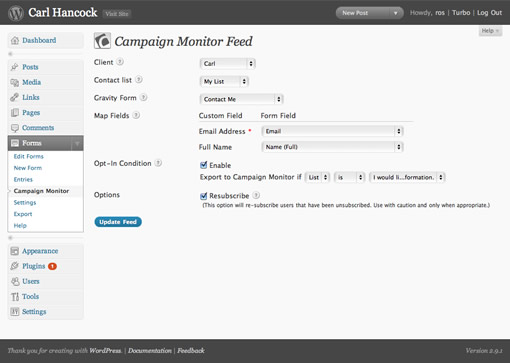The width and height of the screenshot is (510, 363).
Task: Select Entries in the Forms submenu
Action: pyautogui.click(x=23, y=179)
